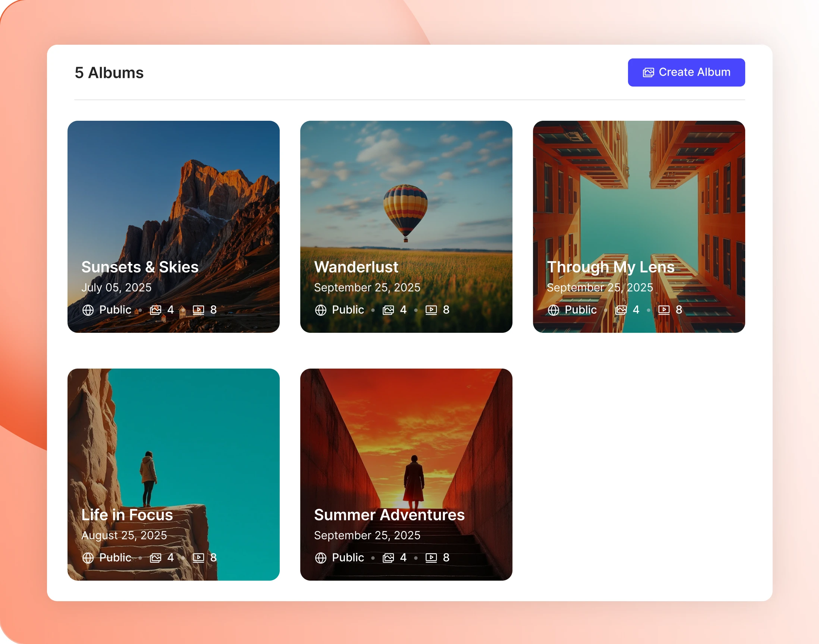
Task: Click the globe icon on Summer Adventures
Action: [321, 558]
